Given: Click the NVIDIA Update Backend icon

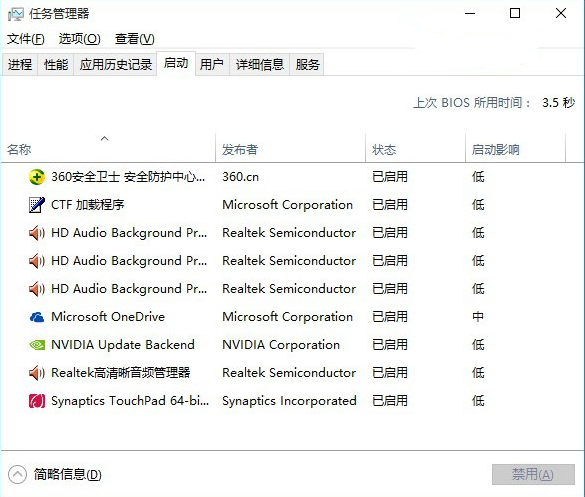Looking at the screenshot, I should click(x=37, y=345).
